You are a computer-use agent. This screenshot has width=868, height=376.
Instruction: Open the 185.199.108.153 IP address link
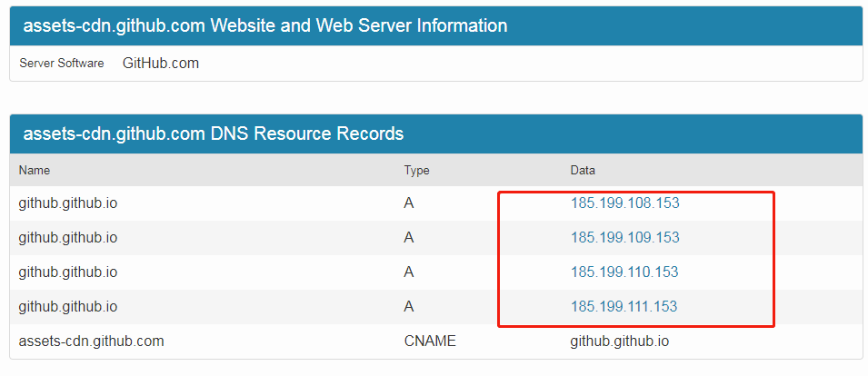[624, 203]
